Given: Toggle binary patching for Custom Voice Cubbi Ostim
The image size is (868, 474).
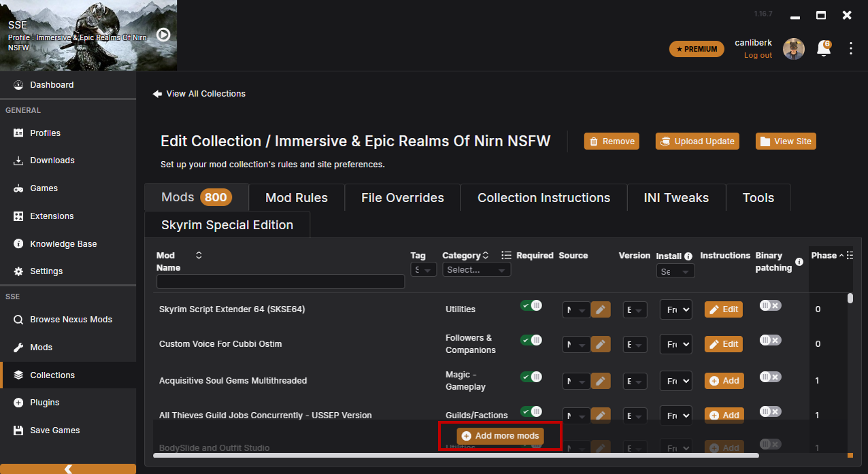Looking at the screenshot, I should pyautogui.click(x=770, y=339).
